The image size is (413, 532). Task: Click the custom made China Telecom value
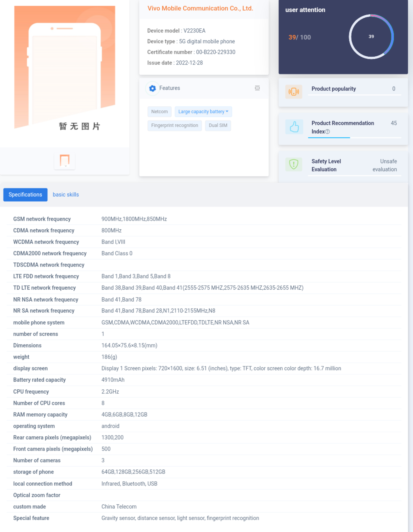pyautogui.click(x=119, y=507)
